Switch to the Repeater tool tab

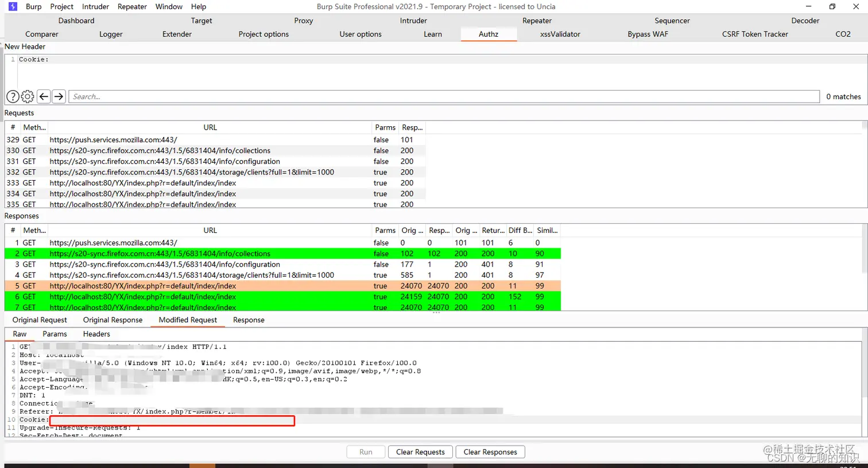(x=537, y=21)
